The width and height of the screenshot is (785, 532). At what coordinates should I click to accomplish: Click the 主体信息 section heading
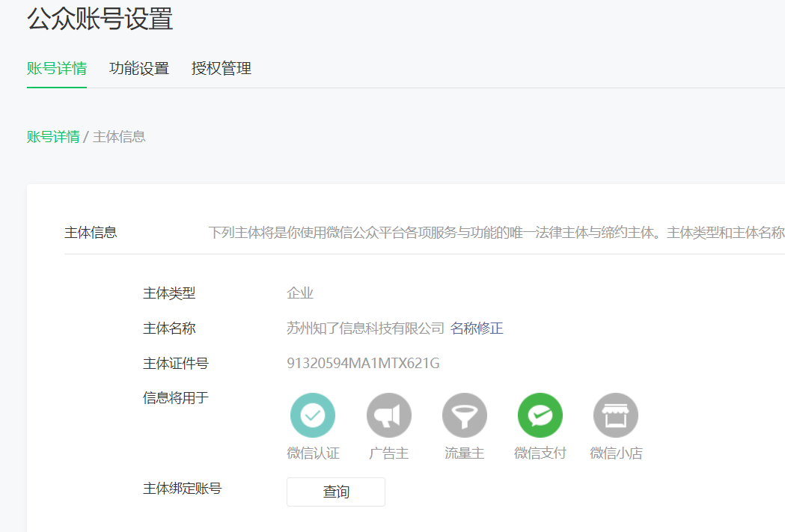[91, 233]
